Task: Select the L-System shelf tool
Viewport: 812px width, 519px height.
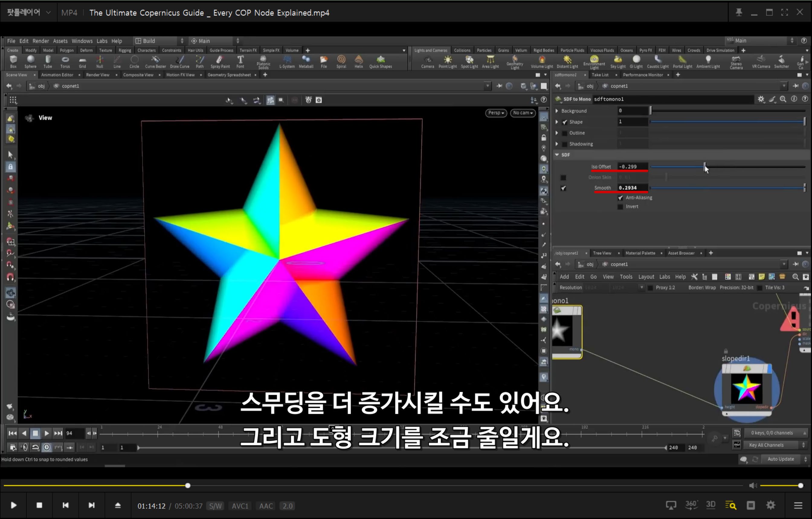Action: click(x=287, y=62)
